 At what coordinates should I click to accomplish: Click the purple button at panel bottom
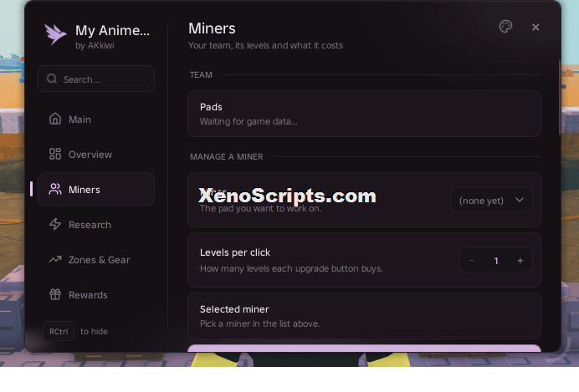(364, 348)
